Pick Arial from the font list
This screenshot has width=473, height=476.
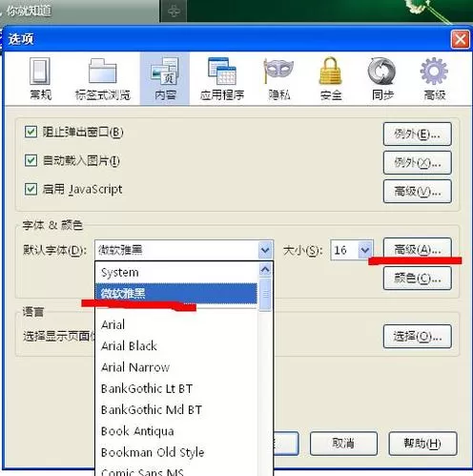[176, 324]
